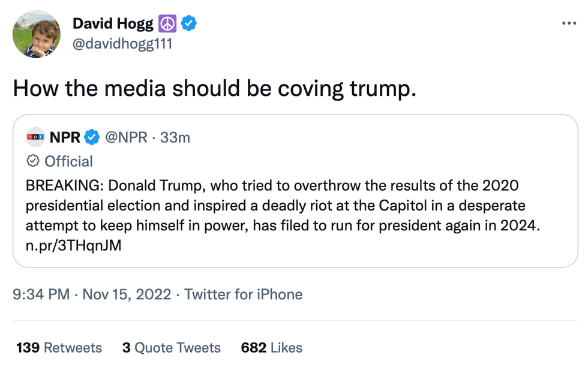
Task: Open the 33m quoted tweet timestamp
Action: 175,137
